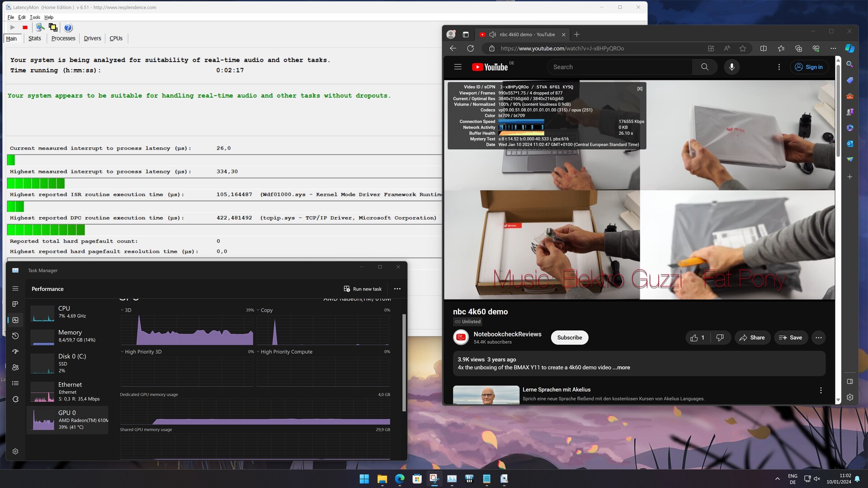Screen dimensions: 868x488
Task: Open Services icon in Task Manager sidebar
Action: click(15, 399)
